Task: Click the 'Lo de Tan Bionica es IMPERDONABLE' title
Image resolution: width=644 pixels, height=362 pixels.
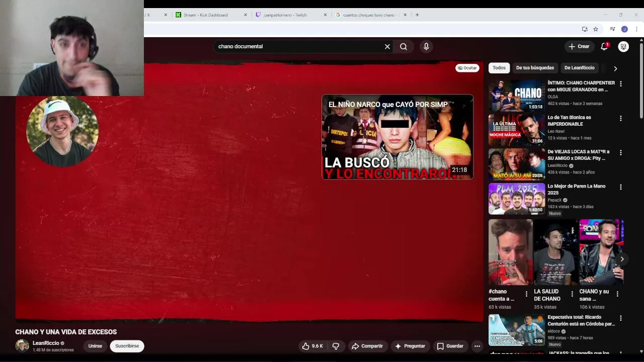Action: click(x=570, y=121)
